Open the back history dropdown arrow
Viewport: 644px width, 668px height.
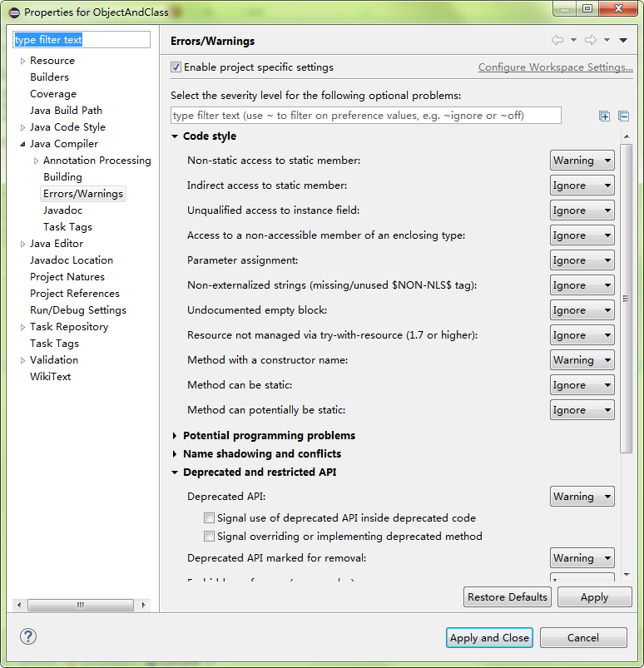(573, 40)
